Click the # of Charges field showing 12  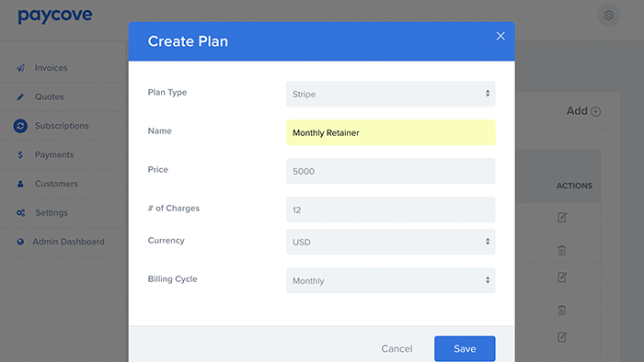coord(391,209)
